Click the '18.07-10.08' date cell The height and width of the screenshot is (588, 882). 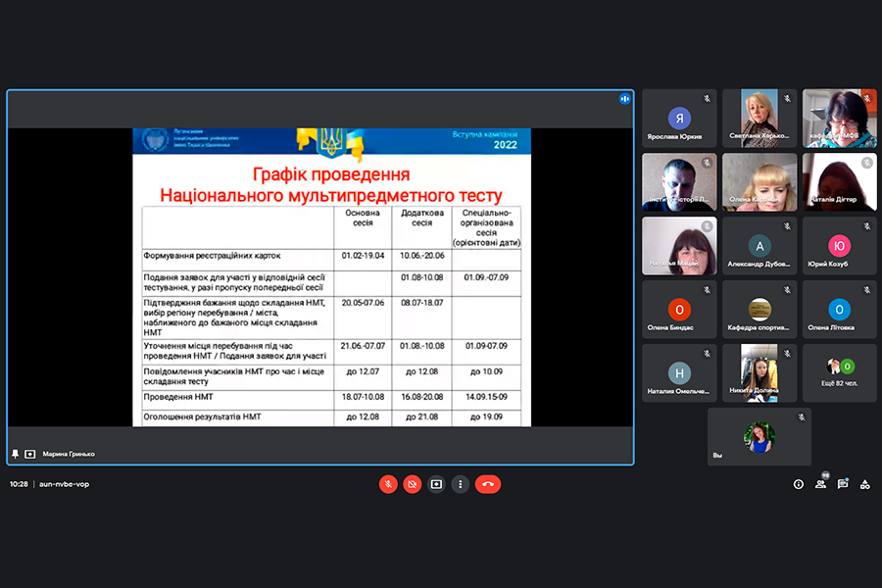(363, 397)
